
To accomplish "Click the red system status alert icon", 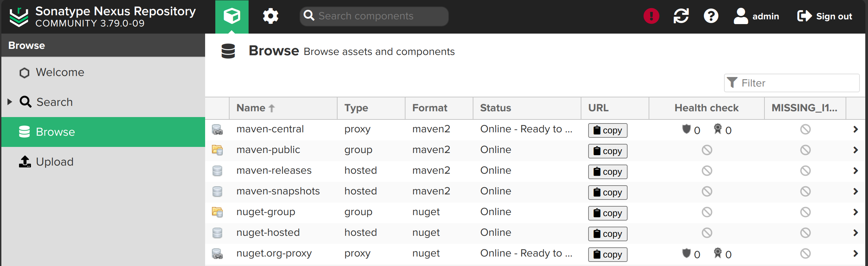I will [651, 16].
